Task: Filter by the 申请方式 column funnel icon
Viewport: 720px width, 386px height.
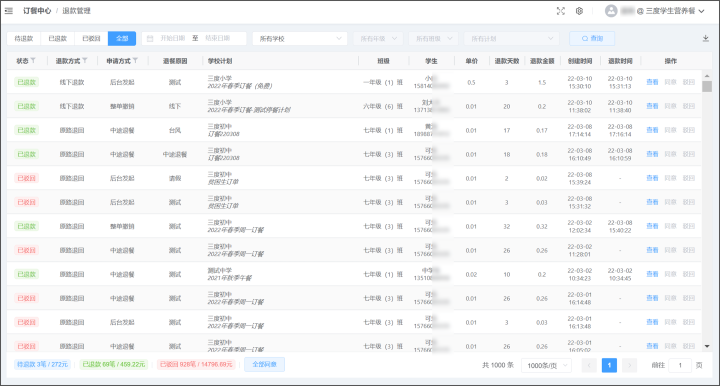Action: pos(135,61)
